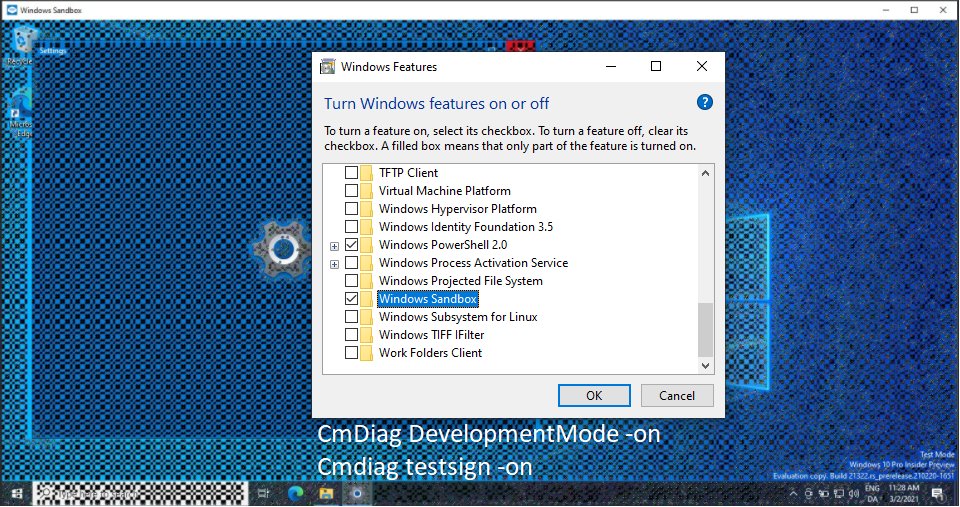Open Task View in the taskbar
Screen dimensions: 960x507
point(263,494)
